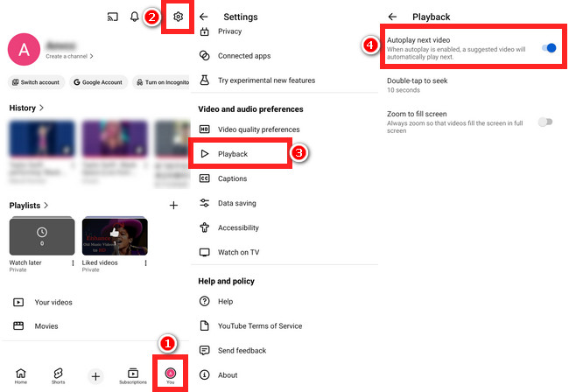The width and height of the screenshot is (569, 392).
Task: Click the Video and audio preferences heading
Action: point(250,109)
